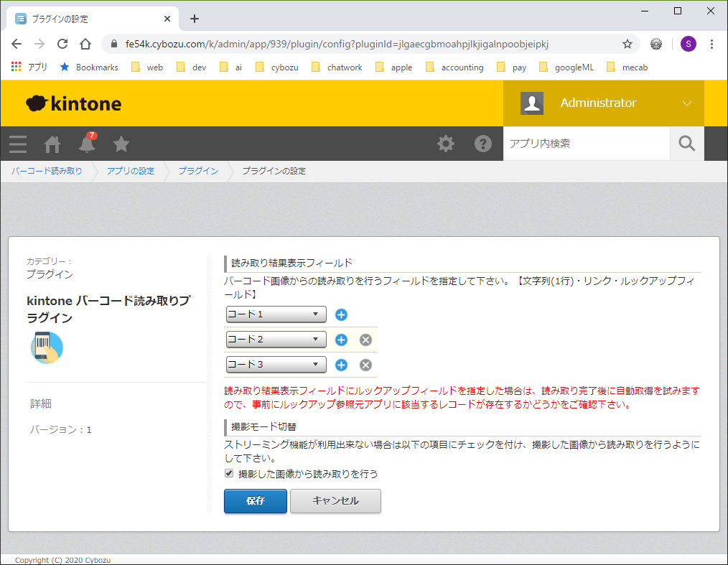728x565 pixels.
Task: Toggle 撮影した画像から読み取りを行う checkbox
Action: coord(229,474)
